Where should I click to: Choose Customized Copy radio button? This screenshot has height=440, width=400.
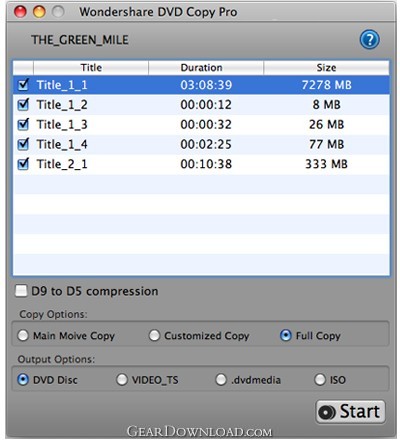154,335
